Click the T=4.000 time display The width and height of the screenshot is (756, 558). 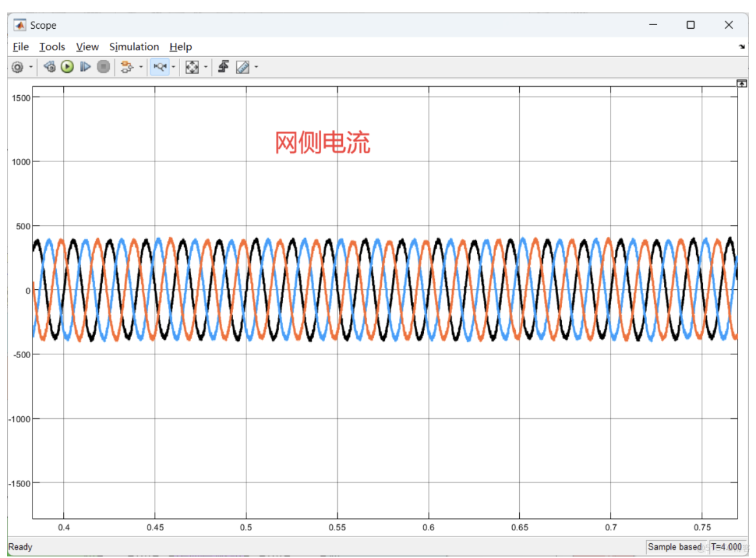pyautogui.click(x=727, y=547)
